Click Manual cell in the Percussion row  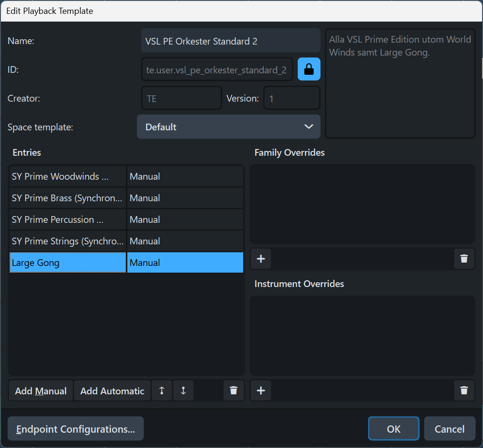[185, 219]
